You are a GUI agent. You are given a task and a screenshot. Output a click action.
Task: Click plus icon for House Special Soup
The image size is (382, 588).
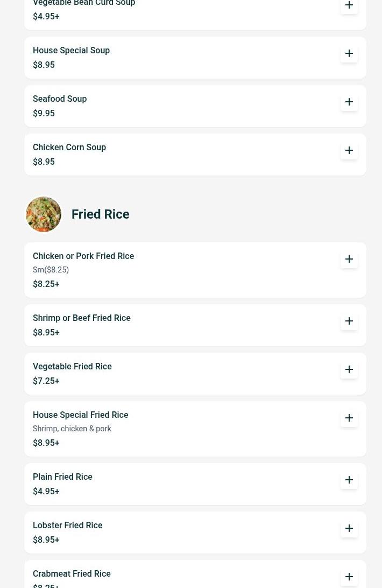point(349,53)
